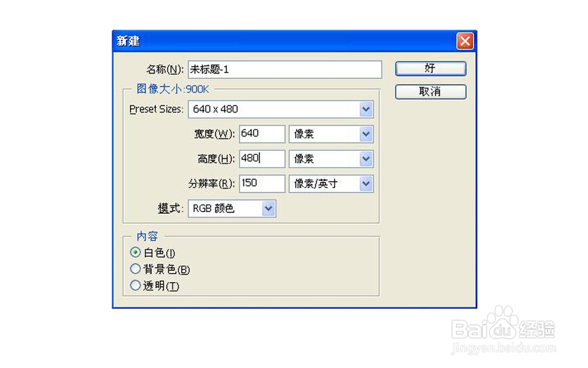The width and height of the screenshot is (588, 368).
Task: Open the 模式 RGB 颜色 dropdown
Action: click(232, 208)
